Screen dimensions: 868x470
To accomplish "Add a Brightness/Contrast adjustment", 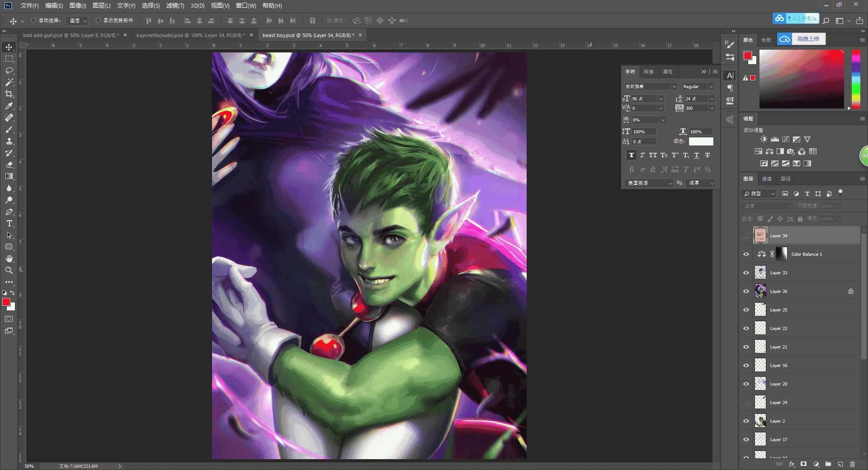I will [x=764, y=139].
